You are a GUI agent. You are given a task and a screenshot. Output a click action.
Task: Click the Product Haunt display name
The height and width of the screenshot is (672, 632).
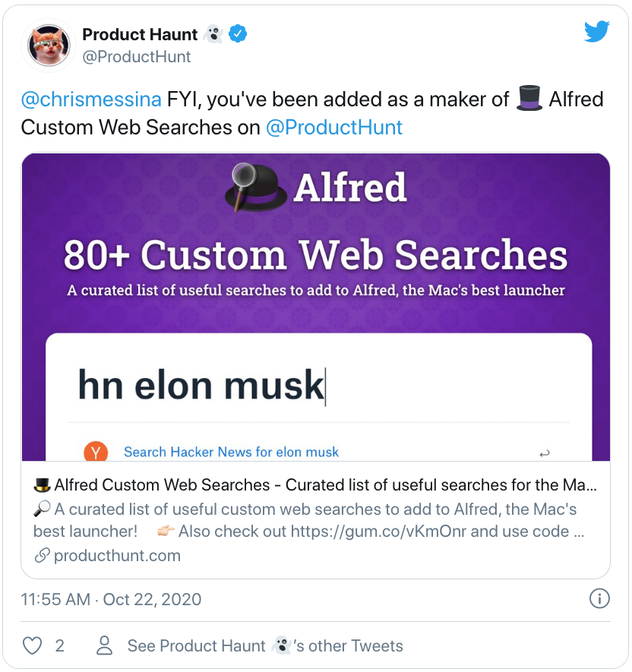pyautogui.click(x=140, y=34)
